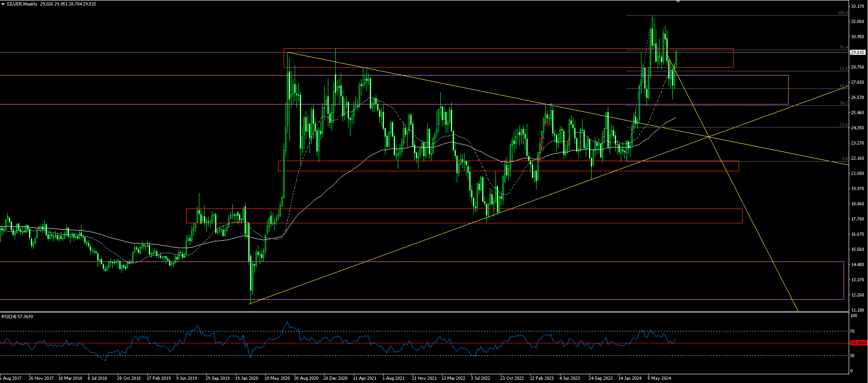Image resolution: width=868 pixels, height=383 pixels.
Task: Click the 11.180 price axis label
Action: [857, 310]
